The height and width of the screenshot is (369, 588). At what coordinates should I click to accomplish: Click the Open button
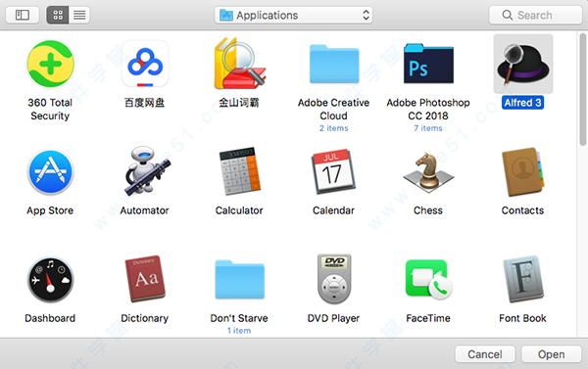tap(551, 354)
